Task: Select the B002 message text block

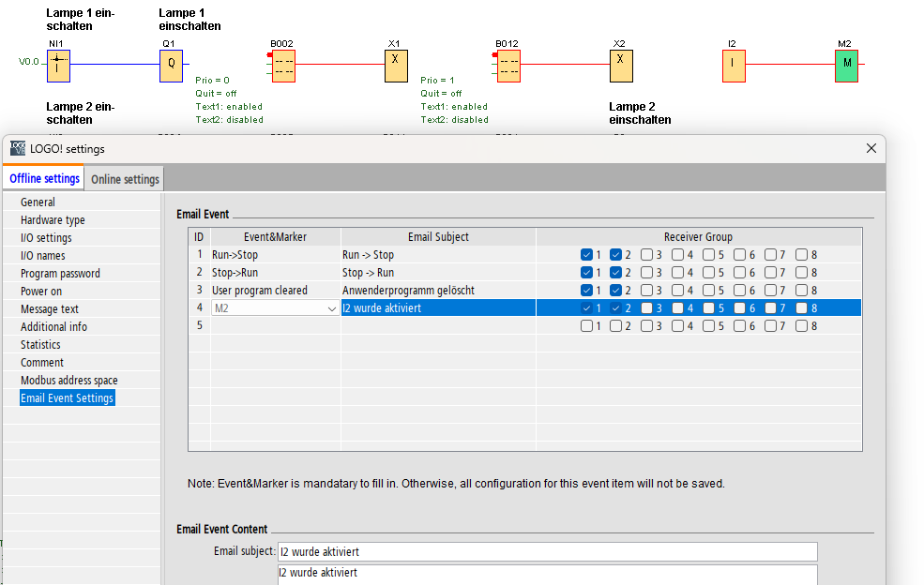Action: point(283,66)
